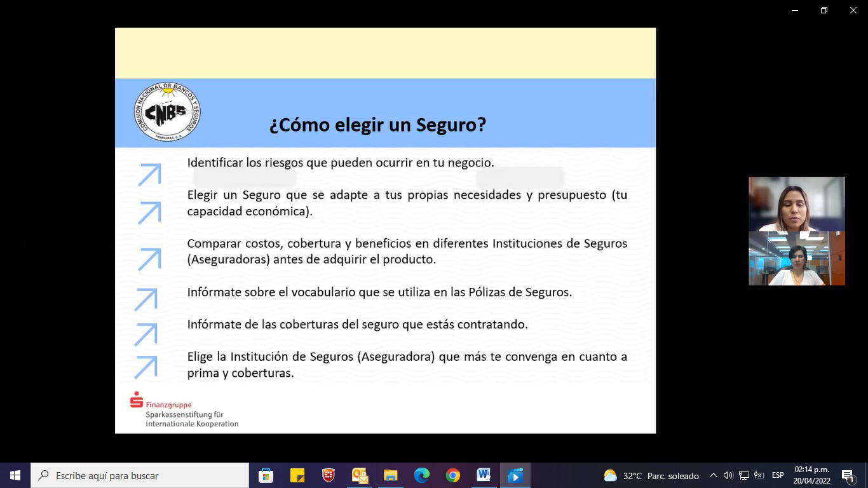This screenshot has width=868, height=488.
Task: Launch Microsoft Edge from the taskbar
Action: [422, 475]
